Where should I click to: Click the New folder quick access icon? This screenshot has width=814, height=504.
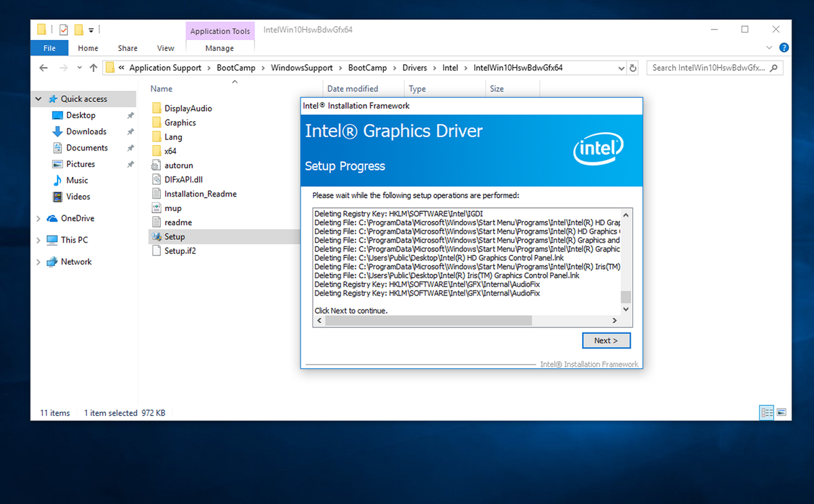pos(79,30)
